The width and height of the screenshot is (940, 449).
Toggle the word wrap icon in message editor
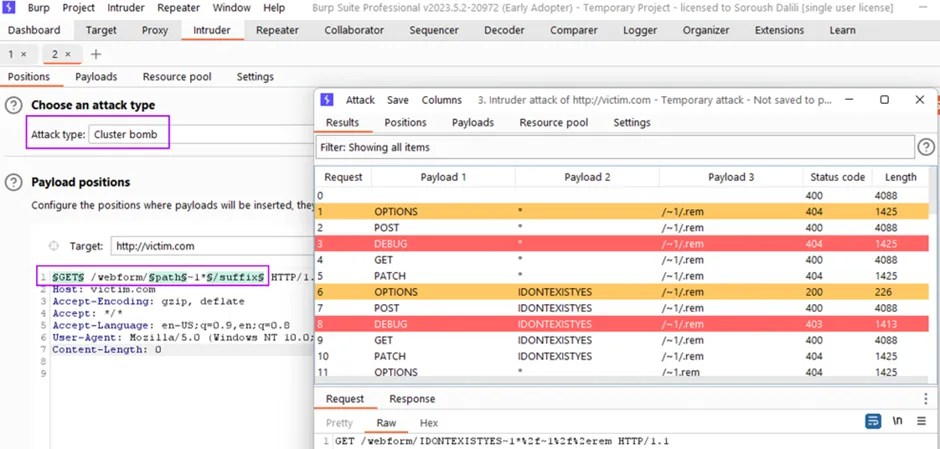tap(873, 421)
